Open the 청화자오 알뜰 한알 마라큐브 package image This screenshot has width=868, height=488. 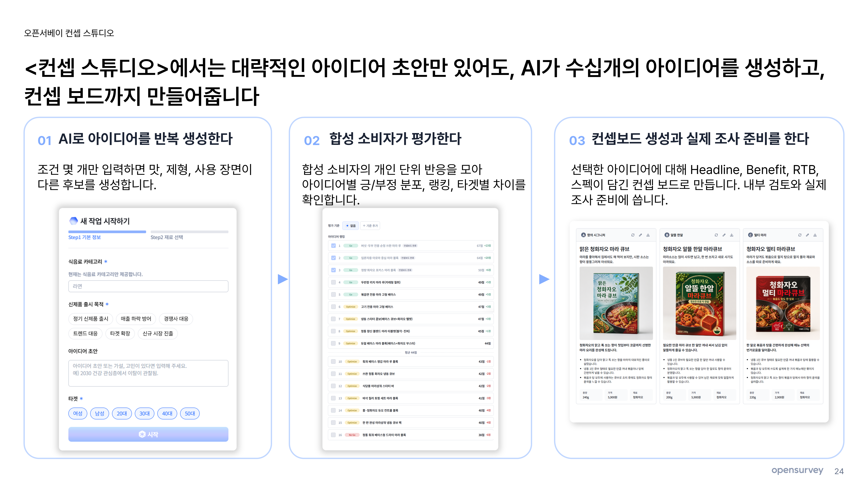(x=700, y=303)
